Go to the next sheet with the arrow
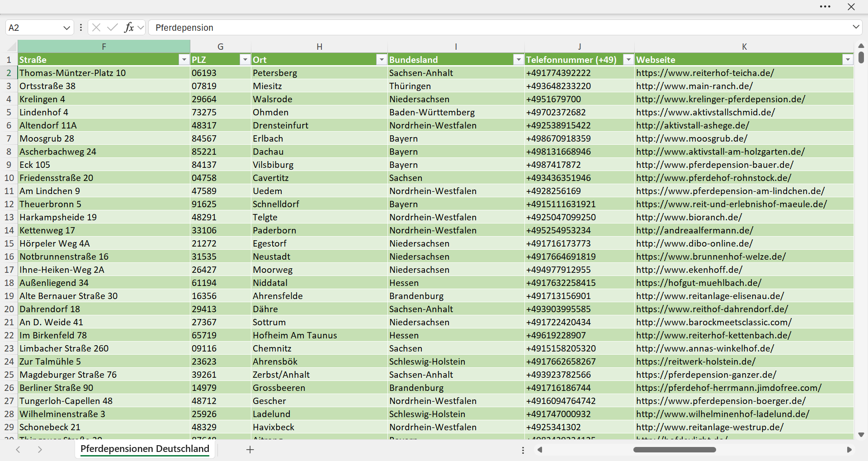Screen dimensions: 868x461 tap(40, 449)
